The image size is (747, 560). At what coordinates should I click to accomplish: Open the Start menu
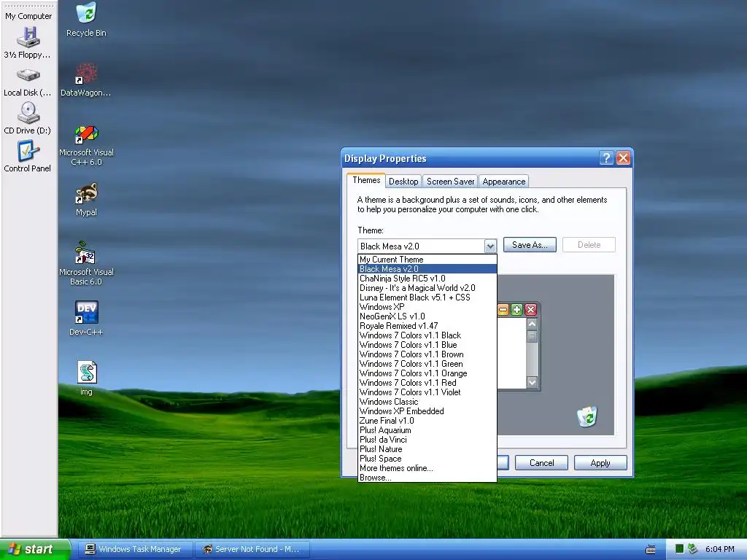click(35, 549)
